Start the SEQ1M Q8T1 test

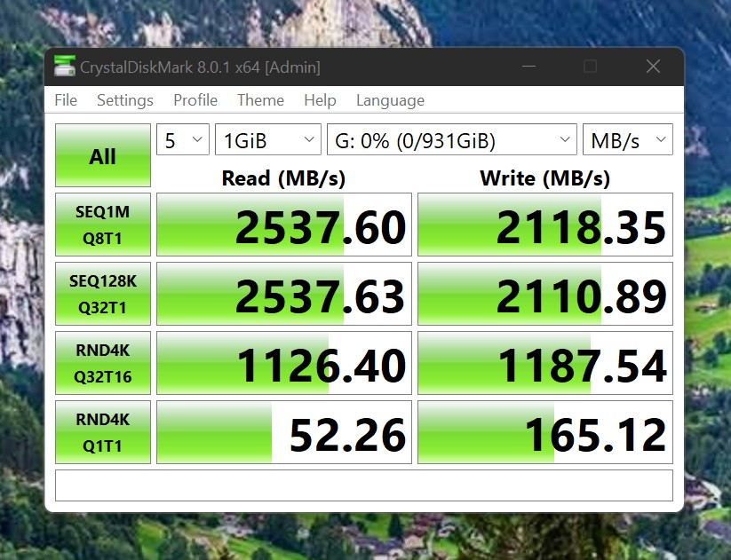click(x=102, y=225)
